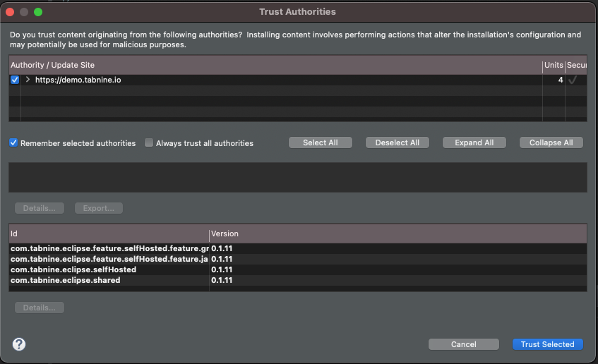Image resolution: width=598 pixels, height=364 pixels.
Task: Sort by Authority / Update Site column header
Action: 52,65
